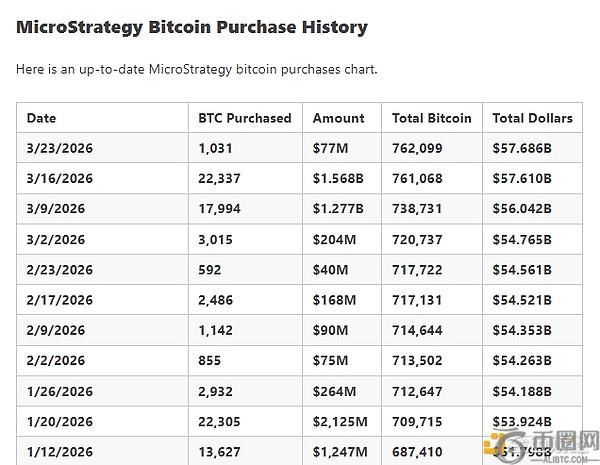Image resolution: width=600 pixels, height=465 pixels.
Task: Select the 22,337 BTC Purchased cell
Action: coord(220,178)
